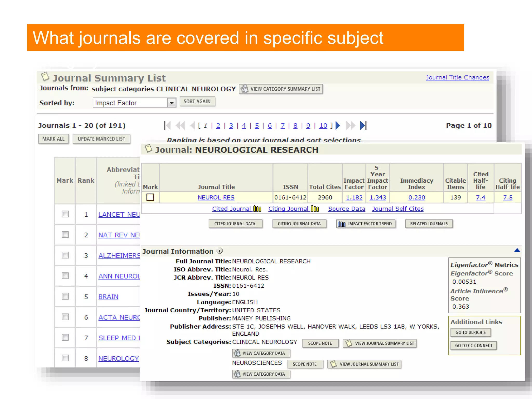Open the Citing Journal link

(x=288, y=209)
